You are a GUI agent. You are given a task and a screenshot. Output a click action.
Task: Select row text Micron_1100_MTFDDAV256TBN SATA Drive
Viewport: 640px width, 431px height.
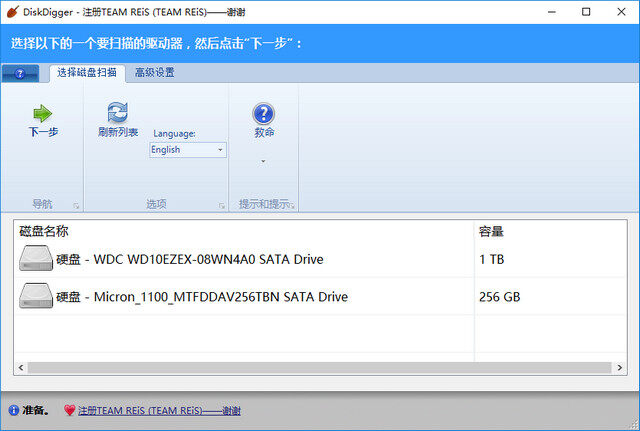click(x=221, y=297)
